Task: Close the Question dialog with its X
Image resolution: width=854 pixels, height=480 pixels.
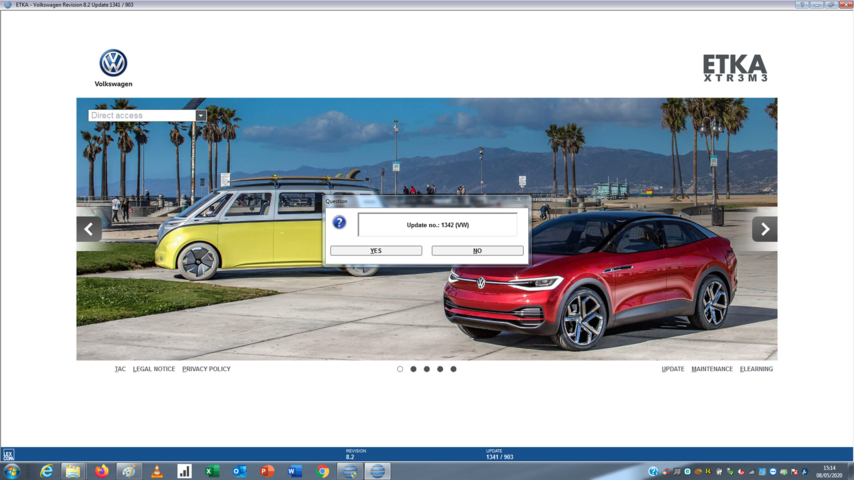Action: (518, 200)
